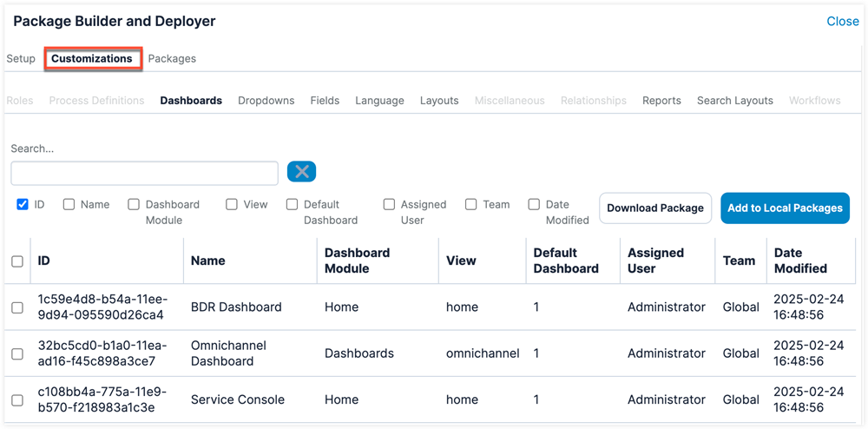Uncheck the ID filter checkbox
The width and height of the screenshot is (868, 429).
click(22, 205)
